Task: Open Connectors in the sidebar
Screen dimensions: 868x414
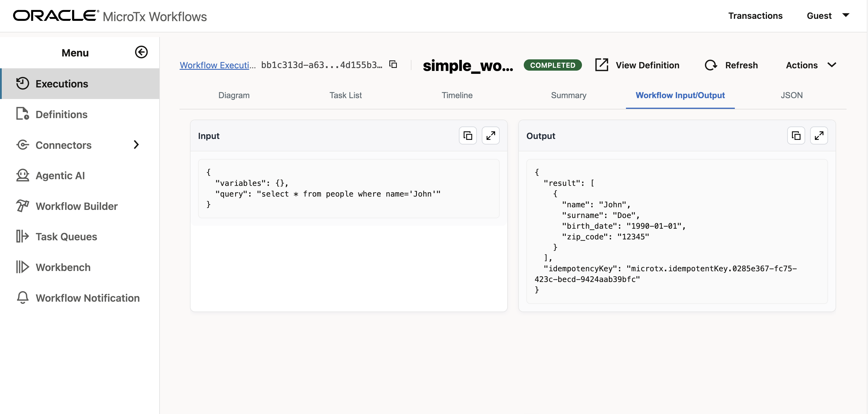Action: [80, 145]
